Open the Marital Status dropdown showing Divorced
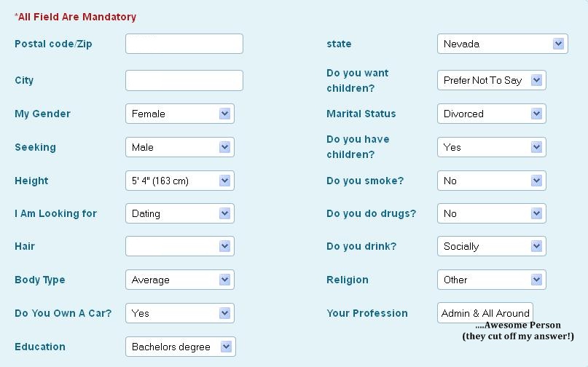 tap(492, 114)
